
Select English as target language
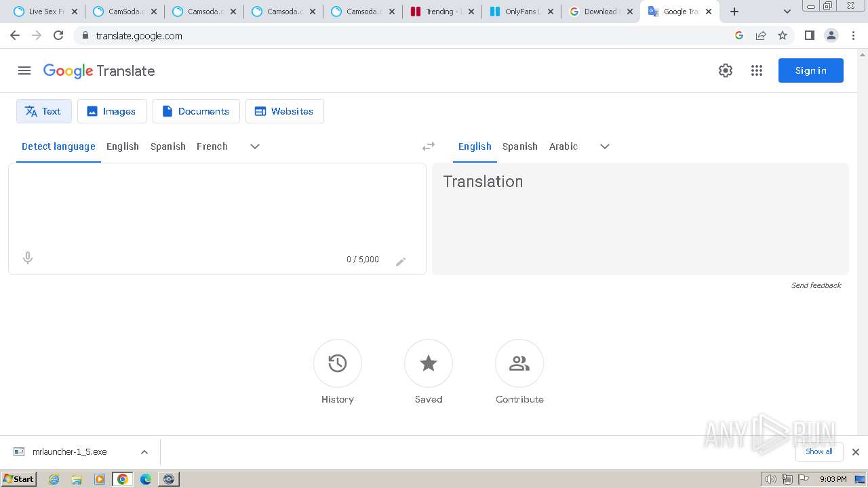click(475, 146)
